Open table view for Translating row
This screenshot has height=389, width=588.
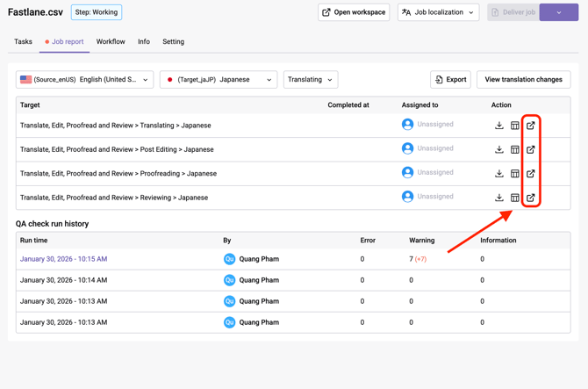point(515,126)
